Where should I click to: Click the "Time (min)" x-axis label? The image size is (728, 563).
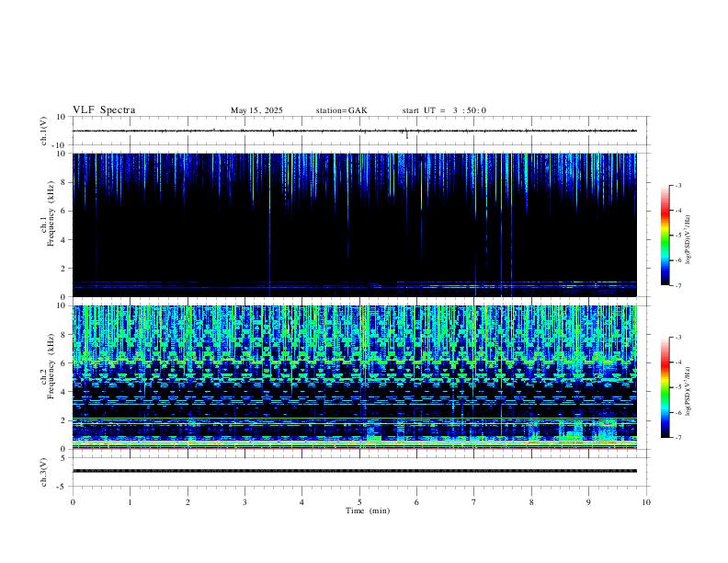(x=368, y=511)
